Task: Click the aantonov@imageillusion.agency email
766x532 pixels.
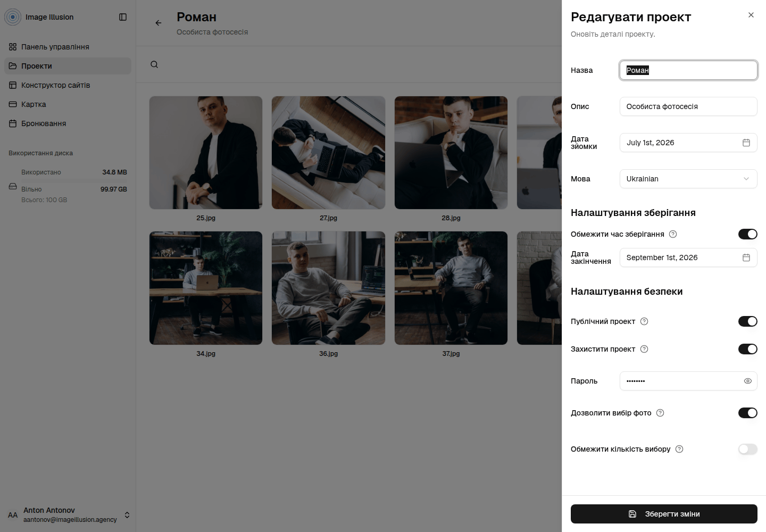Action: click(70, 520)
